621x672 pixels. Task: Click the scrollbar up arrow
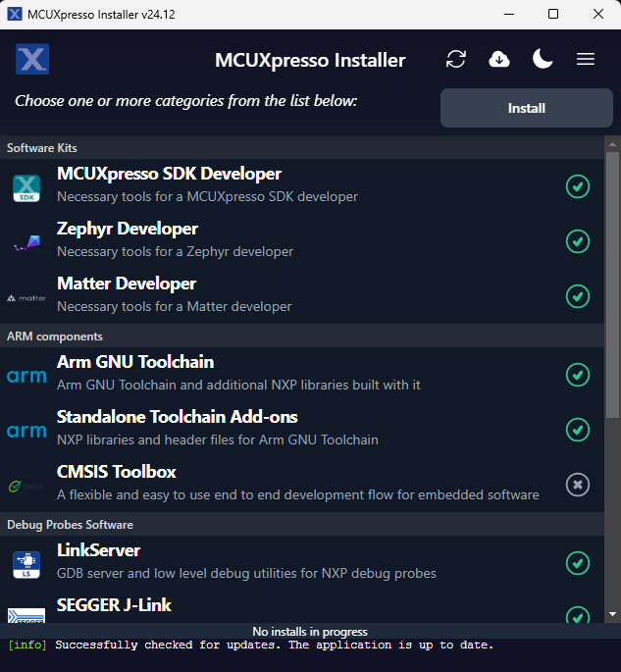click(x=612, y=144)
